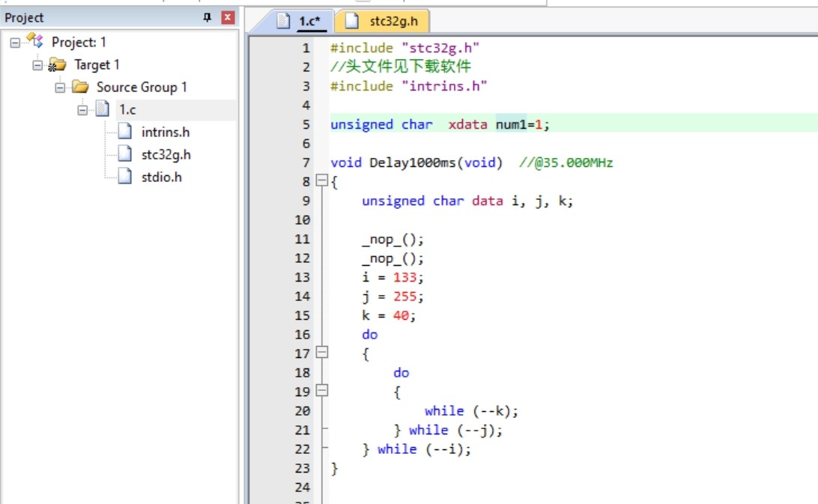The height and width of the screenshot is (504, 818).
Task: Click the while (--k); statement
Action: coord(472,411)
